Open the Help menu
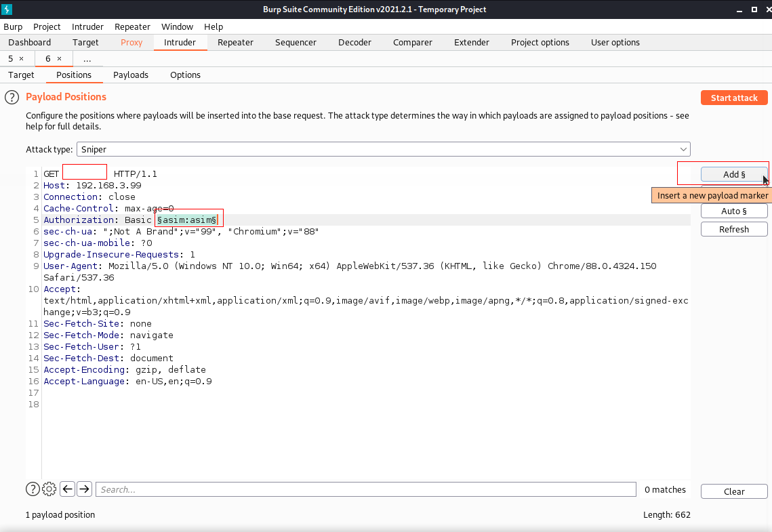The height and width of the screenshot is (532, 772). pyautogui.click(x=214, y=26)
